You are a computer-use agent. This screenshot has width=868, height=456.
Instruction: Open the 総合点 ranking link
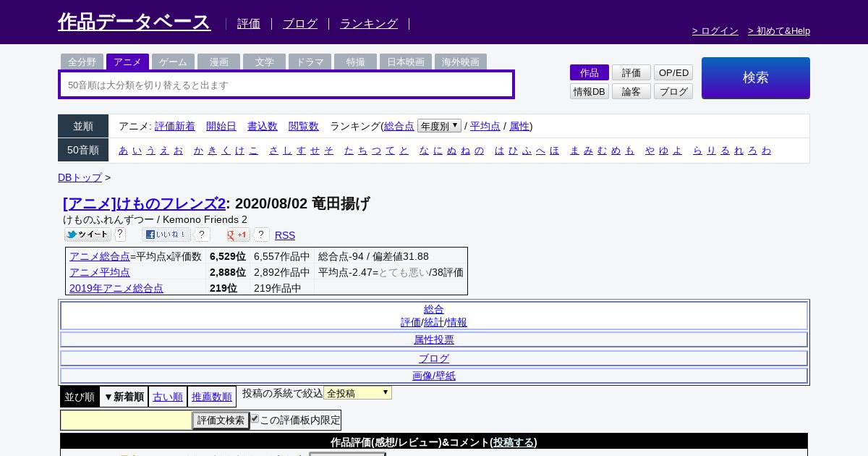[x=399, y=126]
